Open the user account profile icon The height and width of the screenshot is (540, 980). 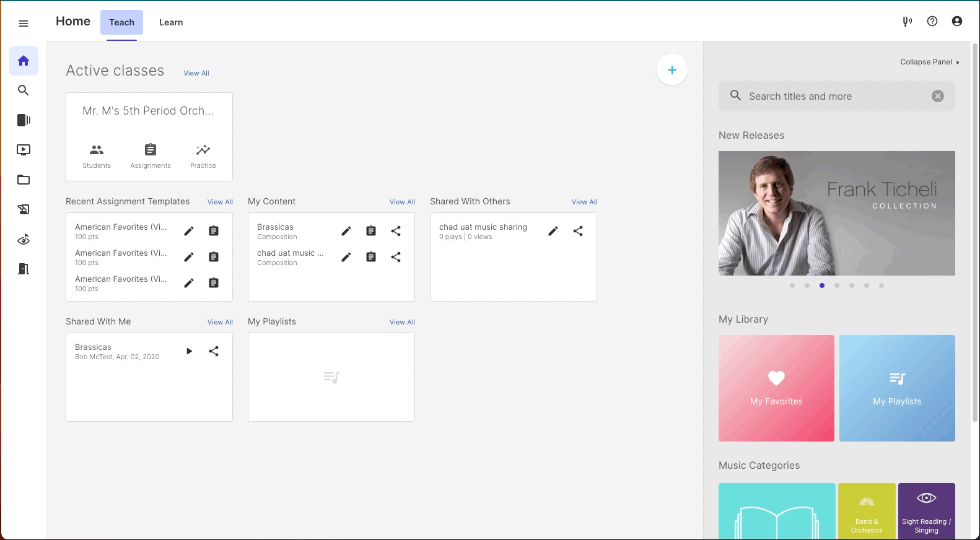[x=957, y=22]
